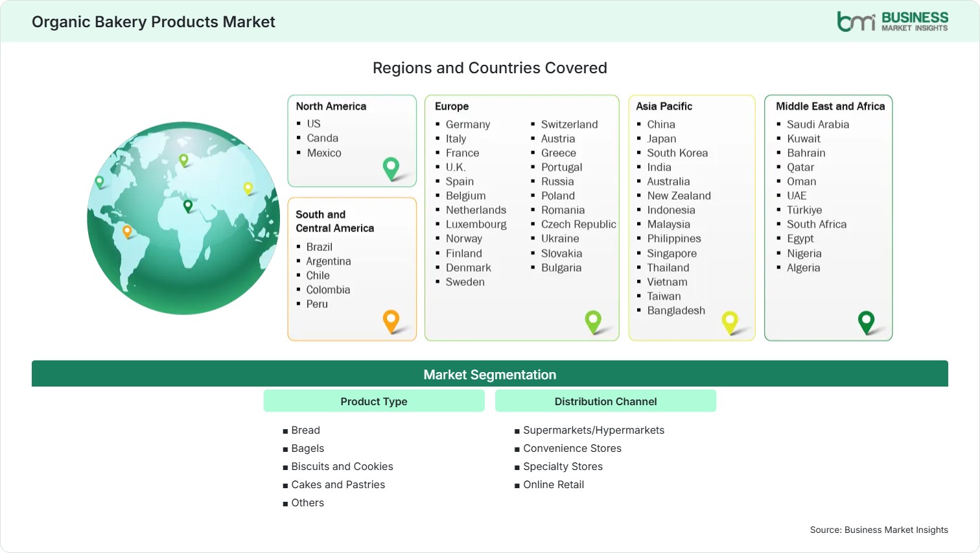Click the orange pin in South and Central America card
Image resolution: width=980 pixels, height=553 pixels.
click(x=391, y=322)
